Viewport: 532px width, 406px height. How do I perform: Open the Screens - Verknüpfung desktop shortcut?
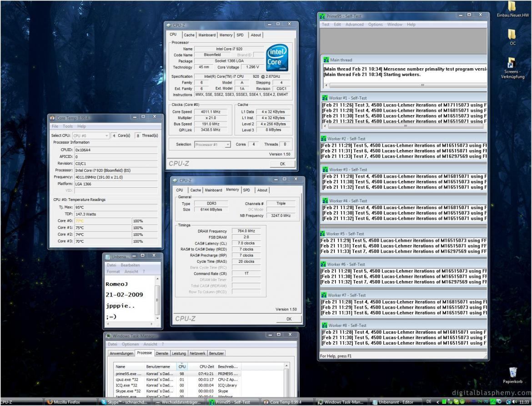click(x=512, y=63)
